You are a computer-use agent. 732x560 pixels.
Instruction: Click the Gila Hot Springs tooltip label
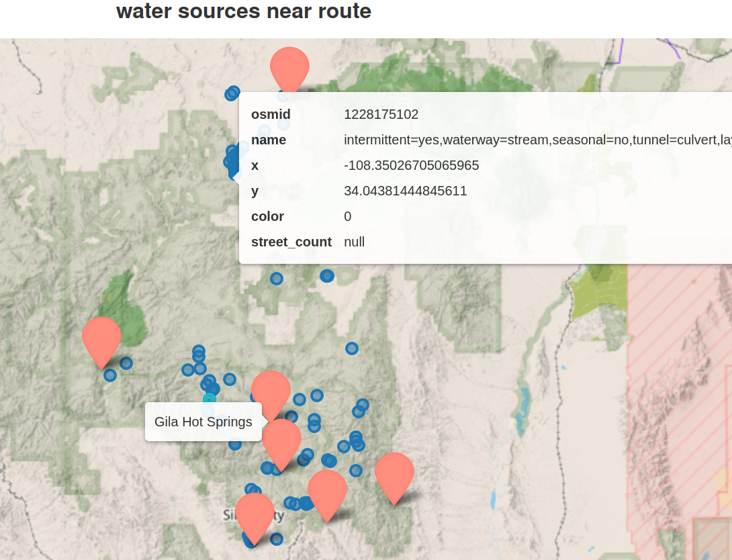pyautogui.click(x=203, y=421)
